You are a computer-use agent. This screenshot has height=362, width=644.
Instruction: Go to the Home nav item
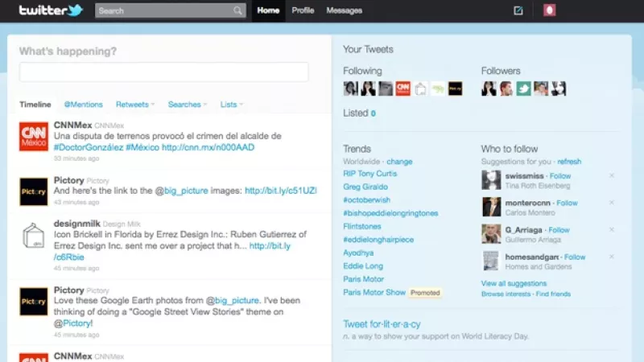pos(268,10)
